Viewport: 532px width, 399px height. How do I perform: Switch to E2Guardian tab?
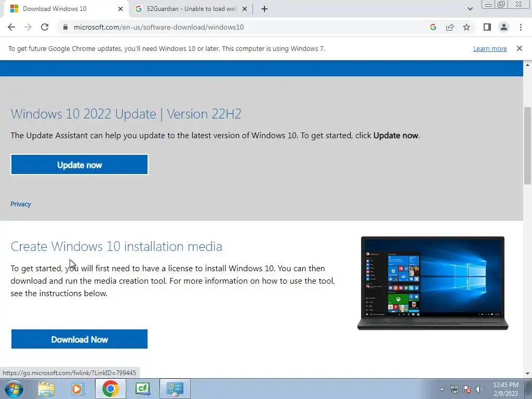click(191, 9)
